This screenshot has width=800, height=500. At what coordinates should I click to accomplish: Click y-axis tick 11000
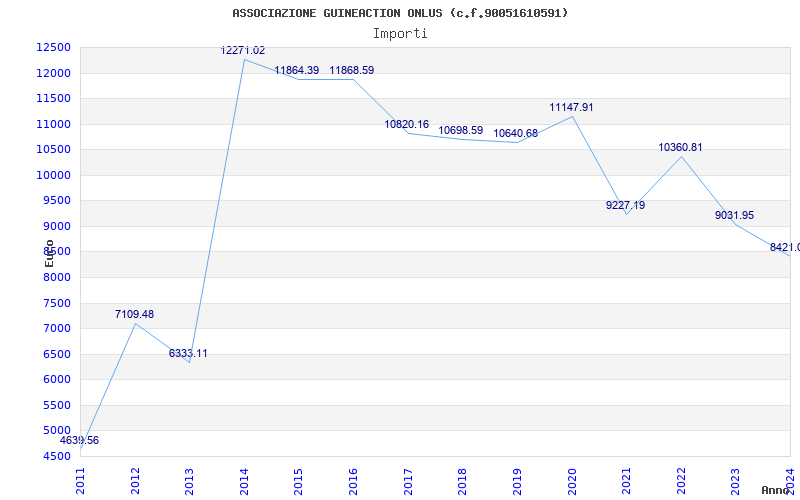(54, 124)
